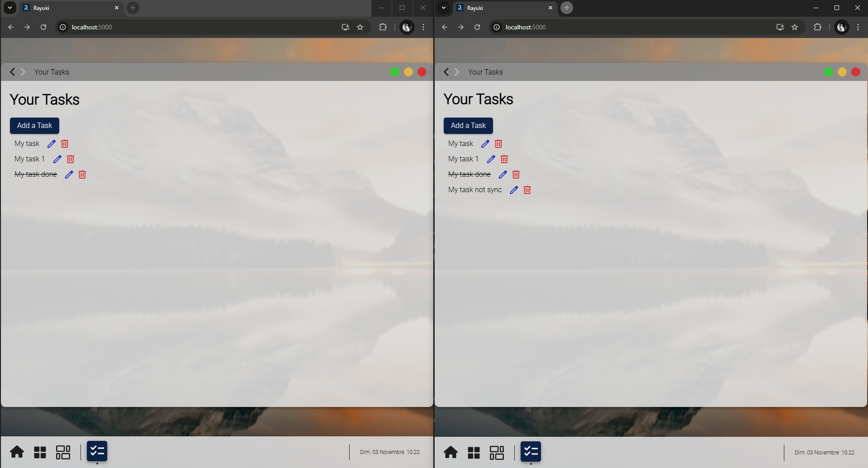Delete 'My task' in right window
This screenshot has width=868, height=468.
[498, 144]
